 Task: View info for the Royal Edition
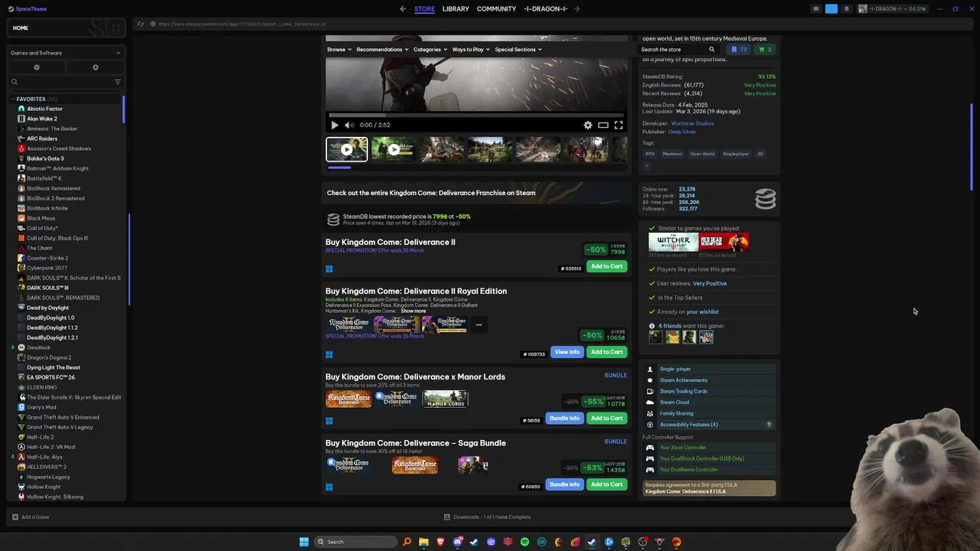[x=567, y=352]
